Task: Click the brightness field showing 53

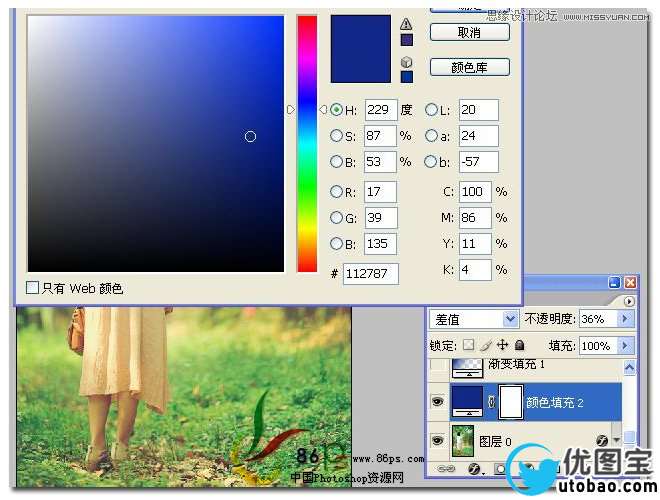Action: point(380,162)
